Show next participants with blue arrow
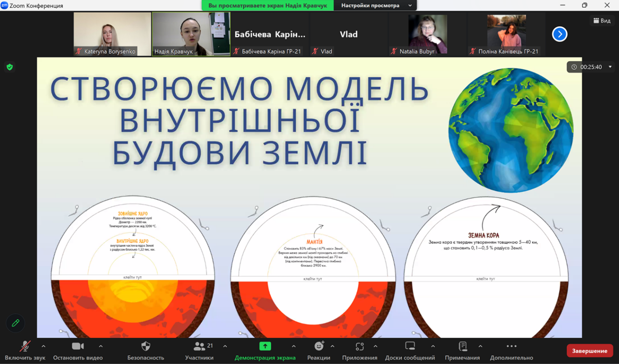This screenshot has height=364, width=619. [x=559, y=34]
